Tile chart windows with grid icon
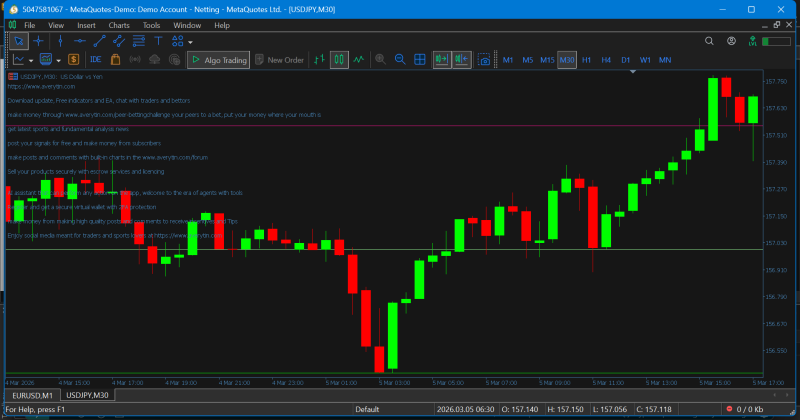 coord(420,60)
